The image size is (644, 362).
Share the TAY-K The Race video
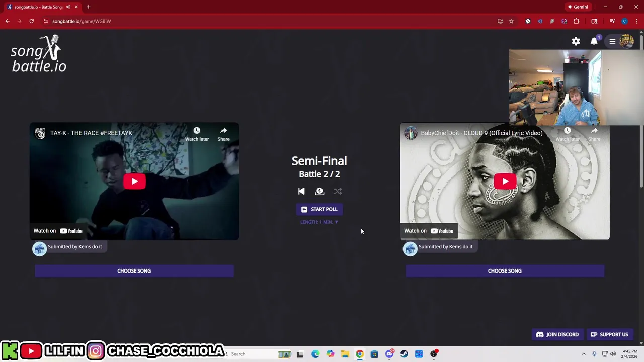click(223, 134)
